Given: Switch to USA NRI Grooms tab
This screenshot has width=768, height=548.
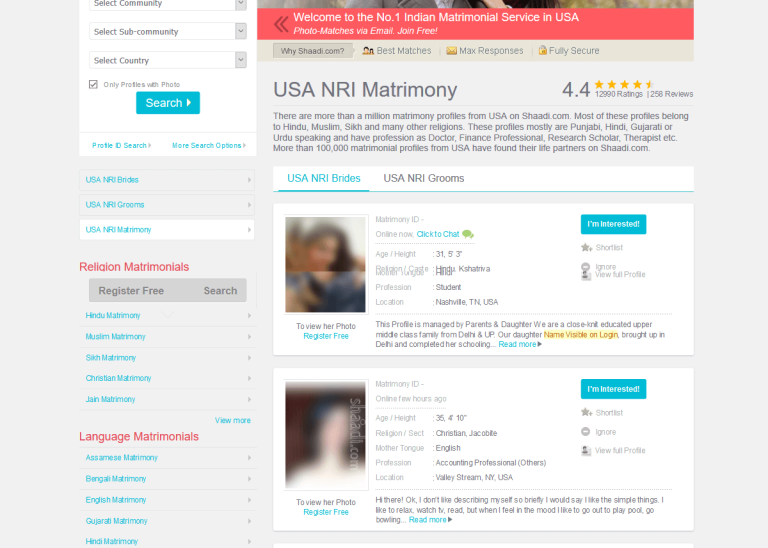Looking at the screenshot, I should (x=424, y=178).
